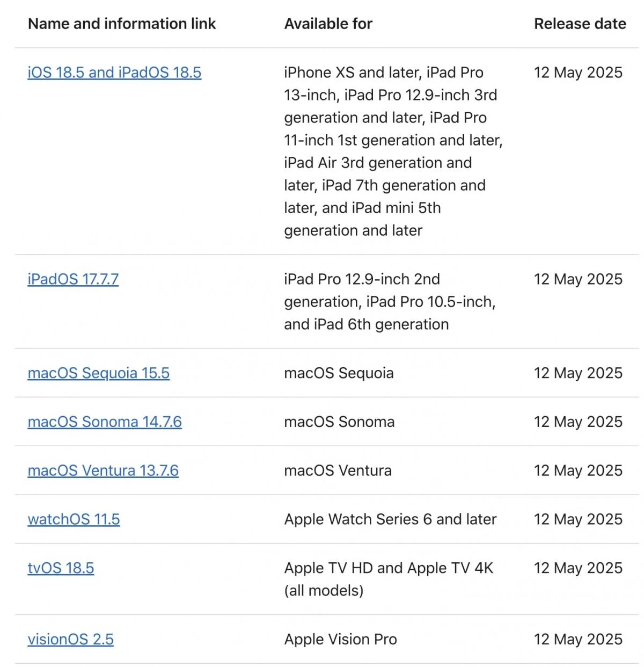Click the 'macOS Sequoia' availability cell text
The width and height of the screenshot is (644, 667).
(x=339, y=373)
